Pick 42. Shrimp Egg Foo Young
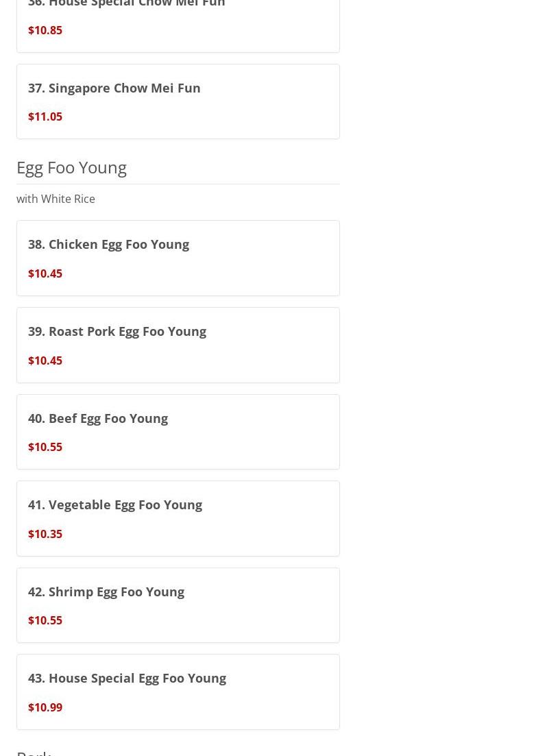Screen dimensions: 538x756 pyautogui.click(x=106, y=592)
